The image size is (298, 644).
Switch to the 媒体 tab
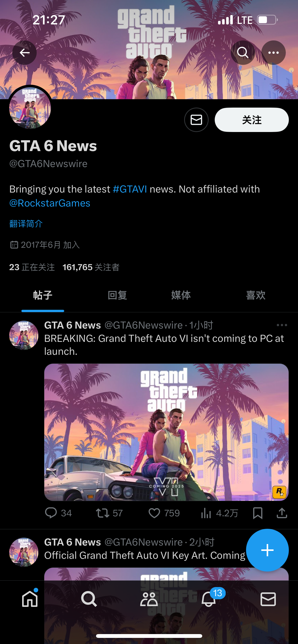(x=181, y=295)
